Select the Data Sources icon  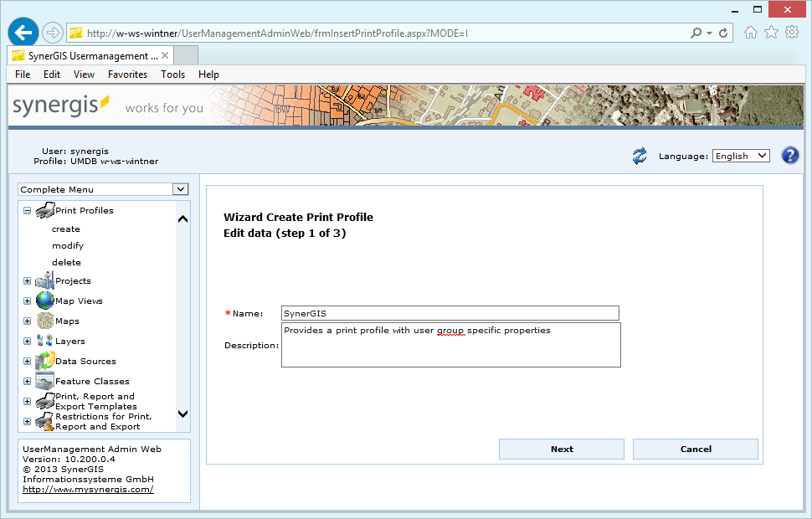pyautogui.click(x=44, y=361)
